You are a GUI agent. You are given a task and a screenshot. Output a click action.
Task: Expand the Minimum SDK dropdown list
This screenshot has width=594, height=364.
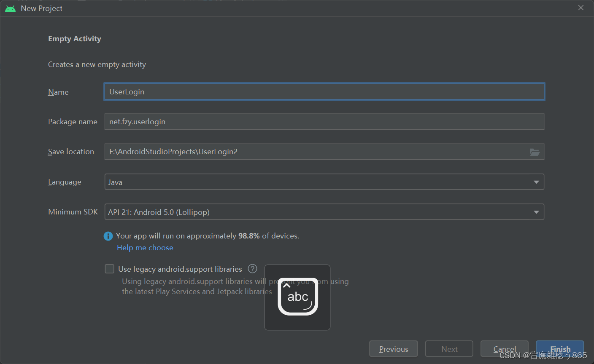click(324, 212)
